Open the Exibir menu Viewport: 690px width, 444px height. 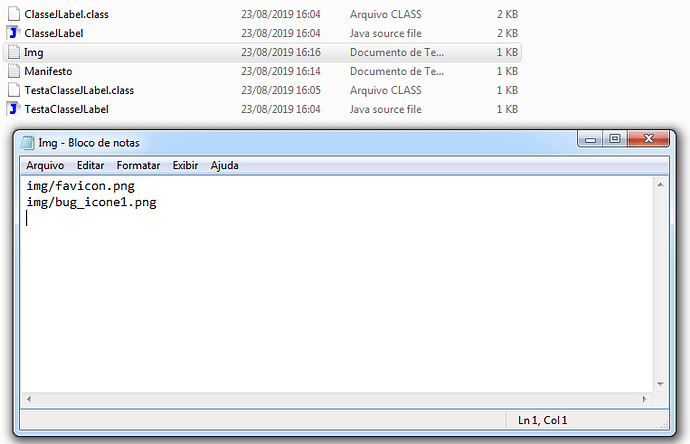click(x=185, y=165)
